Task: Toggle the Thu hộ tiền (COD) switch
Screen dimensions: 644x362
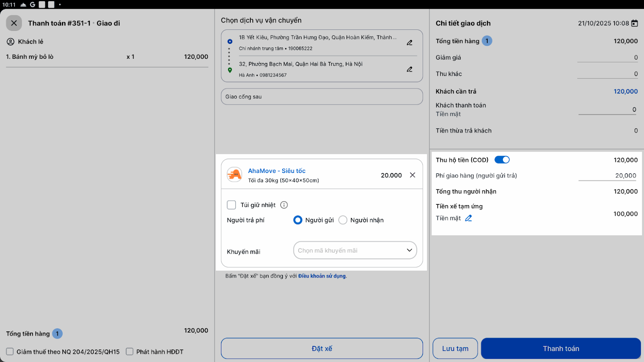Action: 502,160
